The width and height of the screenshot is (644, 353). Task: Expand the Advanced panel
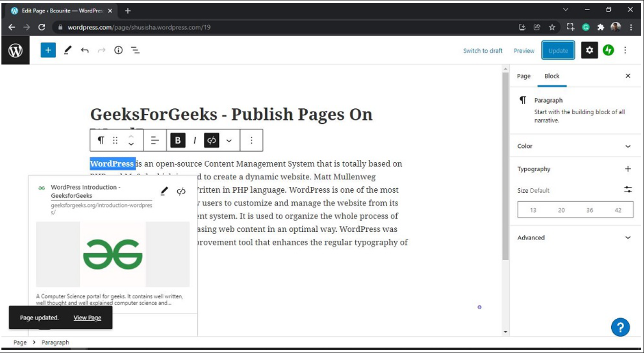pyautogui.click(x=575, y=237)
